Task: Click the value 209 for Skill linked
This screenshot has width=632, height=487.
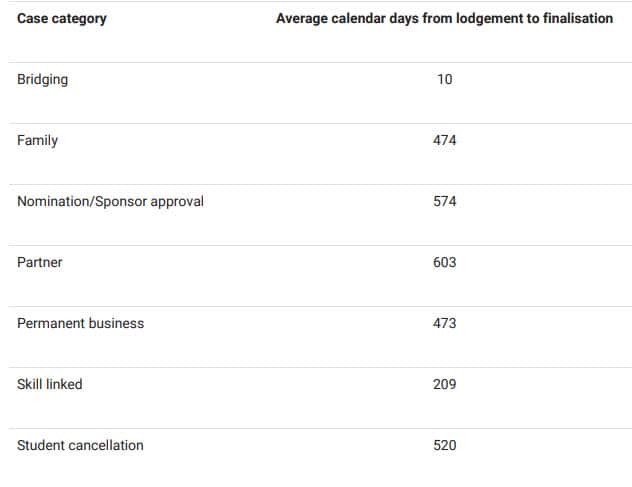Action: click(444, 384)
